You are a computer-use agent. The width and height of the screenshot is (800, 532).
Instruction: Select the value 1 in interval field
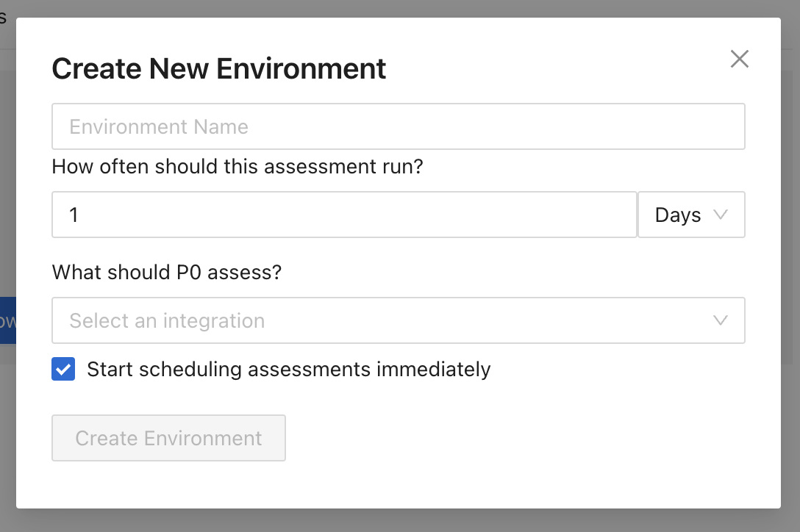point(74,215)
